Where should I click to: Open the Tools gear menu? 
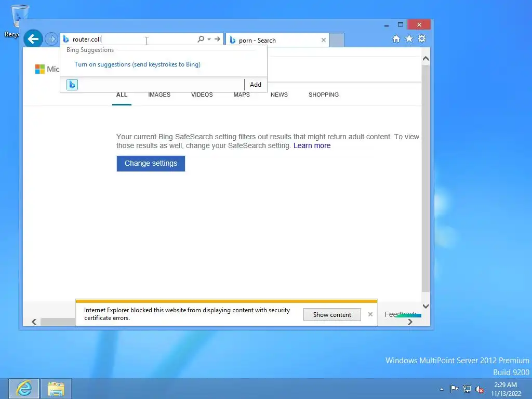point(422,38)
